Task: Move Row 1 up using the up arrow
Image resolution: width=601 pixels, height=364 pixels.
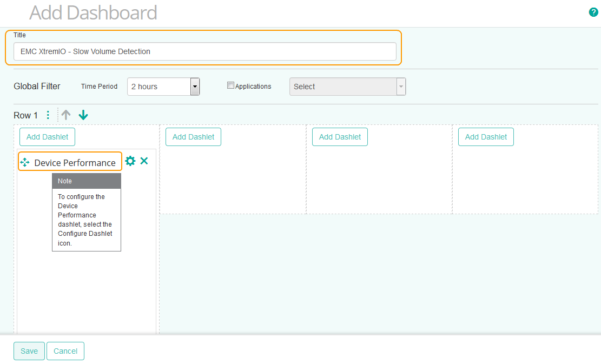Action: coord(65,115)
